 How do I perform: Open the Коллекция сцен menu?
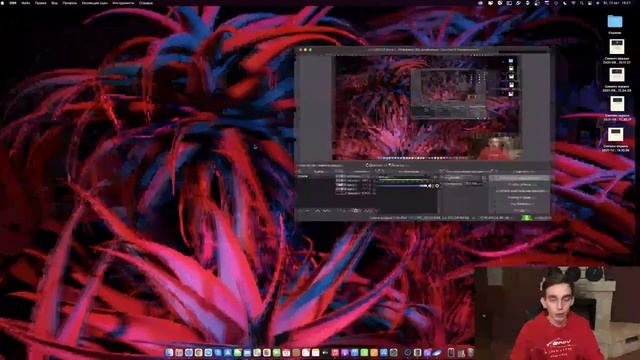[94, 3]
